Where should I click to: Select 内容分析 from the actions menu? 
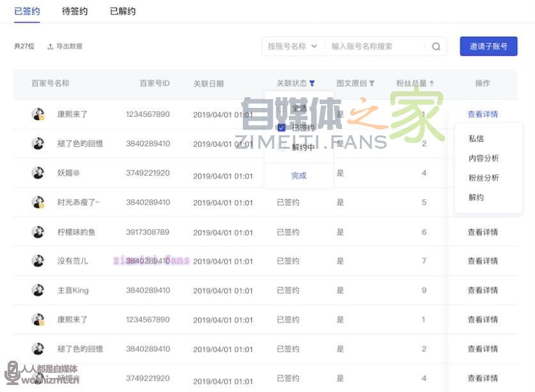point(483,158)
